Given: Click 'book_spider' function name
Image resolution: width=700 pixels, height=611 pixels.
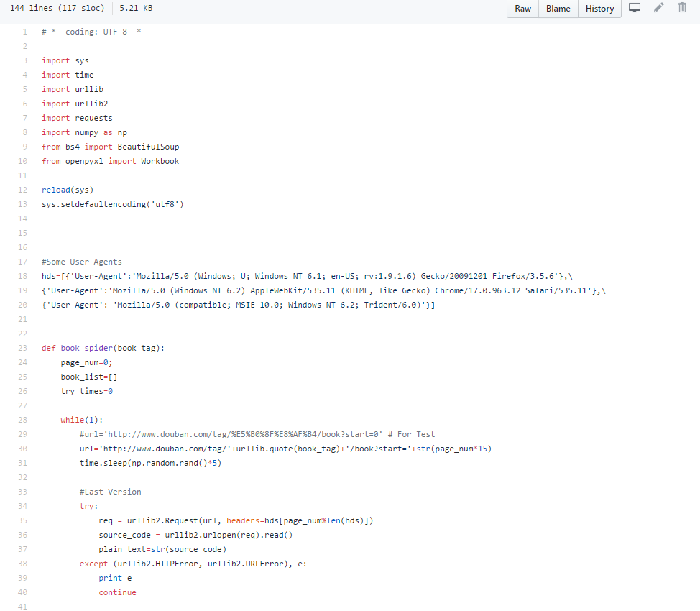Looking at the screenshot, I should [x=87, y=348].
